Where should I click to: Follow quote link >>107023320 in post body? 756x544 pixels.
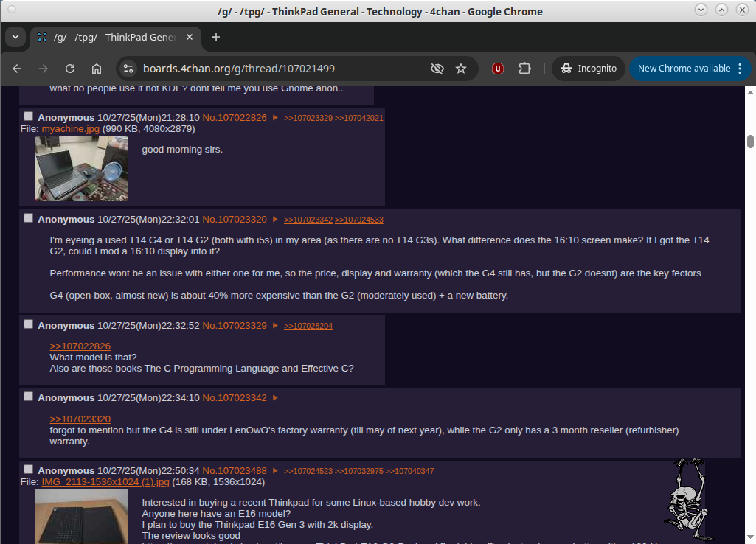80,419
